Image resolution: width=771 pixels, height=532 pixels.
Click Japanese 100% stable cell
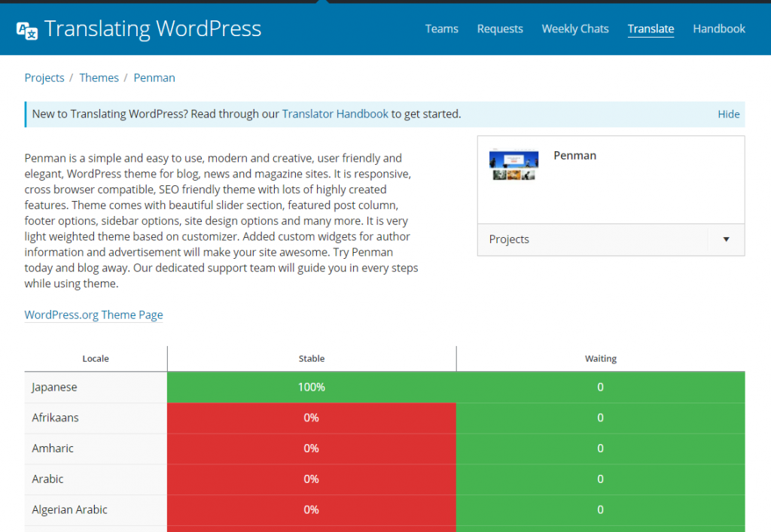(311, 387)
